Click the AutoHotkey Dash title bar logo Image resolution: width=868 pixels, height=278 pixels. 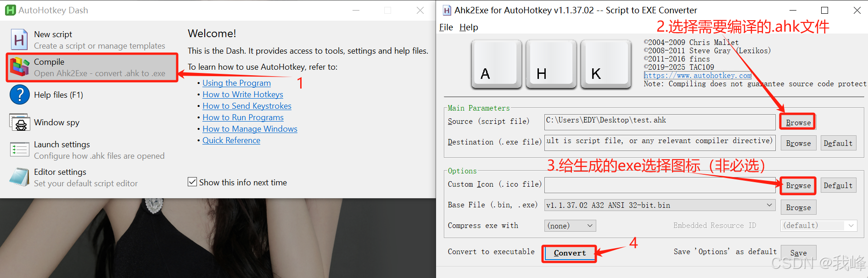(10, 10)
